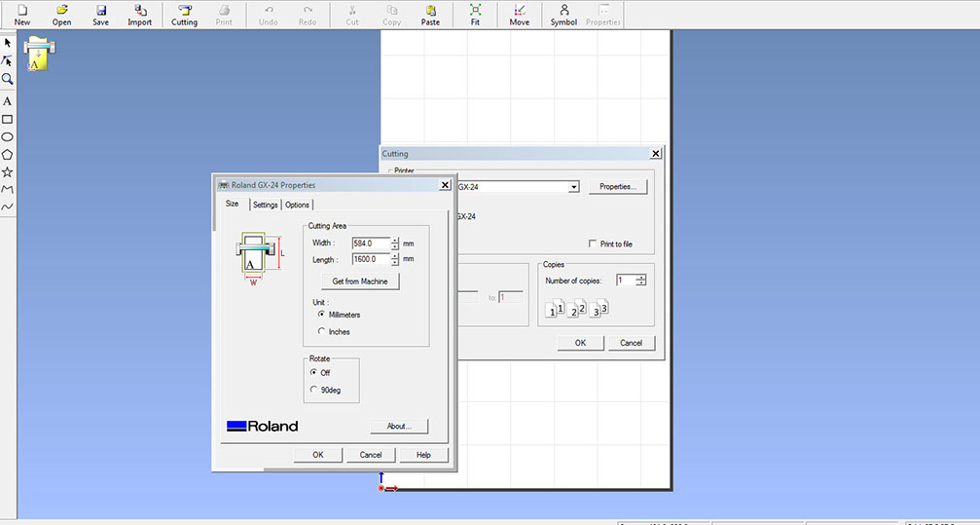This screenshot has height=525, width=980.
Task: Switch to the Options tab
Action: pos(298,205)
